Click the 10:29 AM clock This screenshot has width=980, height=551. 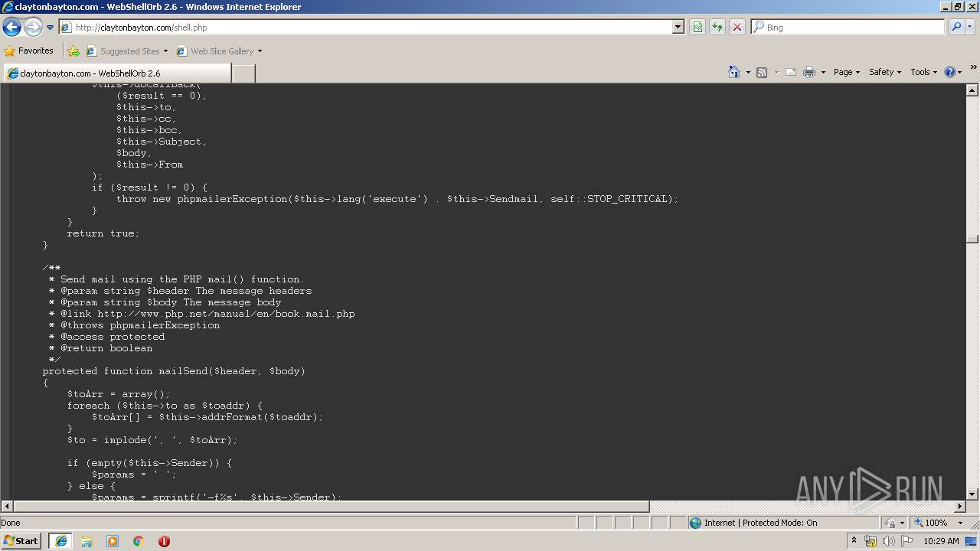[941, 541]
